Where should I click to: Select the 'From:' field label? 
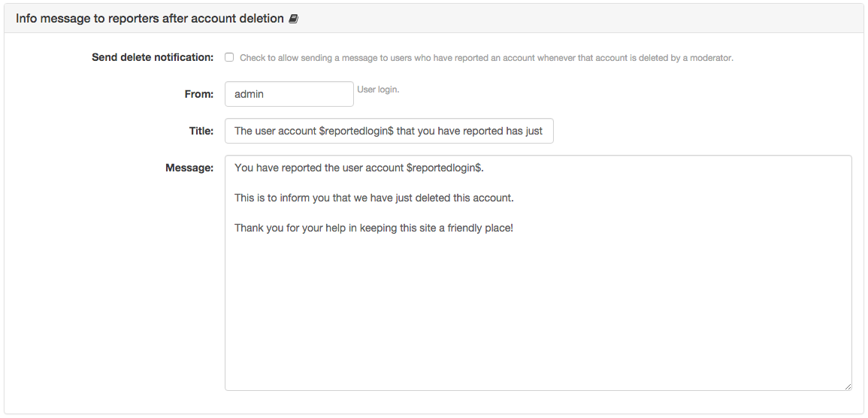(198, 94)
